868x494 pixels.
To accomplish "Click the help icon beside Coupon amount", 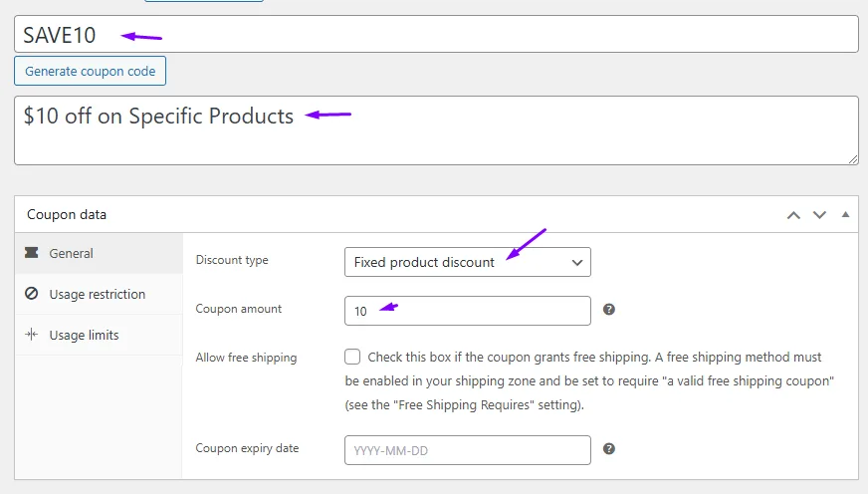I will pyautogui.click(x=609, y=310).
